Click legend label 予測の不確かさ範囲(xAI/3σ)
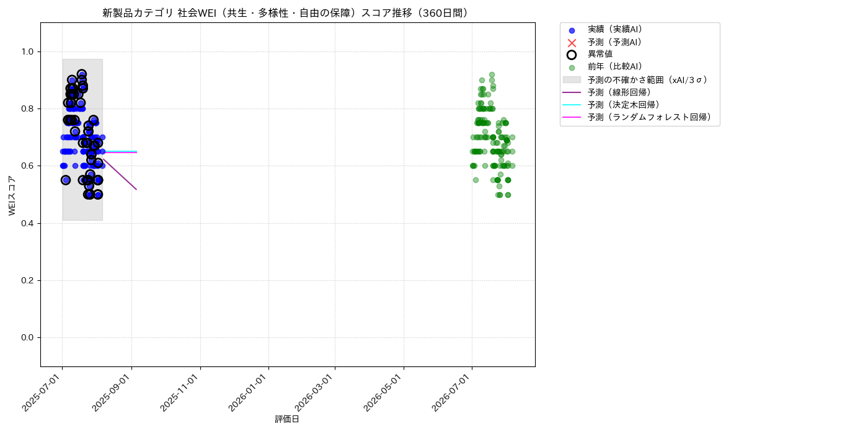This screenshot has height=434, width=868. point(648,80)
